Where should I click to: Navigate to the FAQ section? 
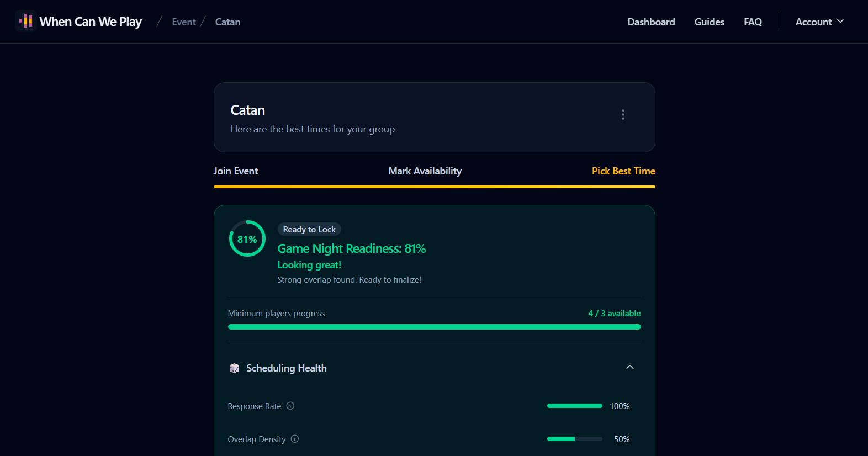click(753, 22)
